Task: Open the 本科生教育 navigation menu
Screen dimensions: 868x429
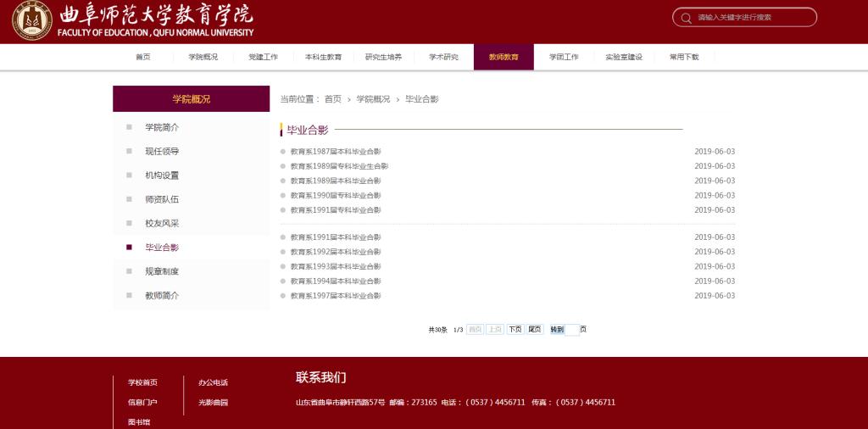Action: click(323, 57)
